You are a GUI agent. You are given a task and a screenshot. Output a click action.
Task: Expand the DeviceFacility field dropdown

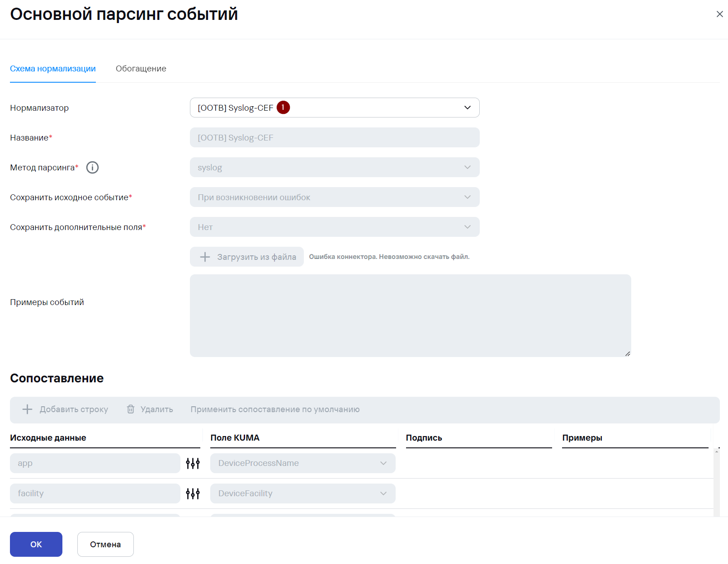[x=303, y=493]
